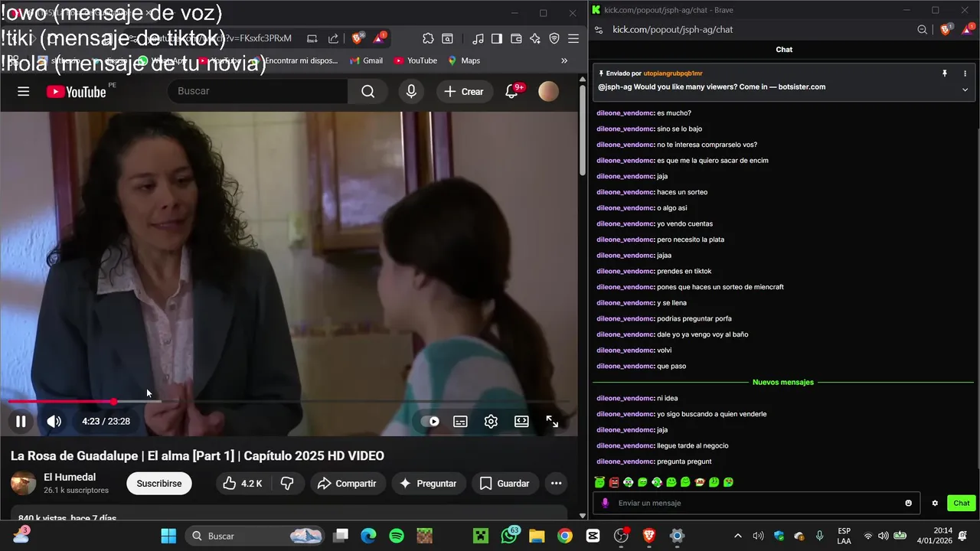Pause the YouTube video
Viewport: 980px width, 551px height.
[21, 421]
